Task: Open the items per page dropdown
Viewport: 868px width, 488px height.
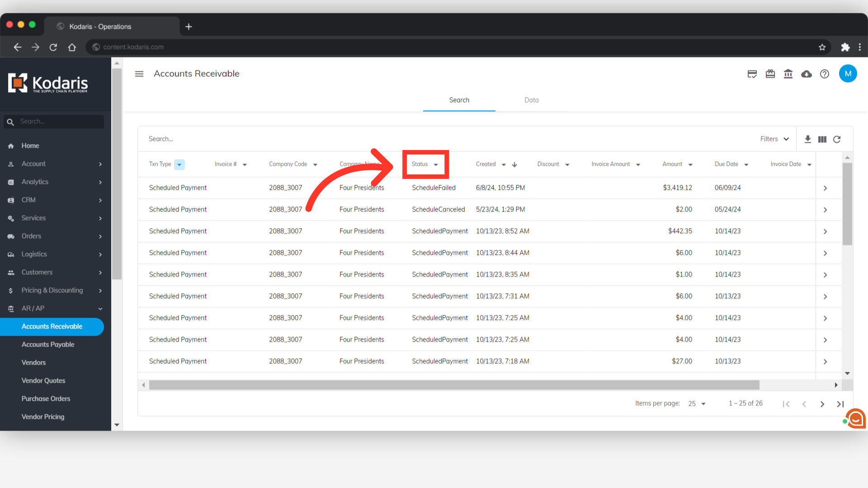Action: (697, 404)
